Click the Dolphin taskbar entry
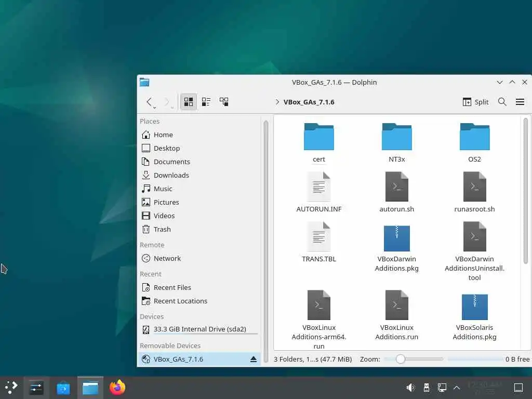Viewport: 532px width, 399px height. point(90,388)
